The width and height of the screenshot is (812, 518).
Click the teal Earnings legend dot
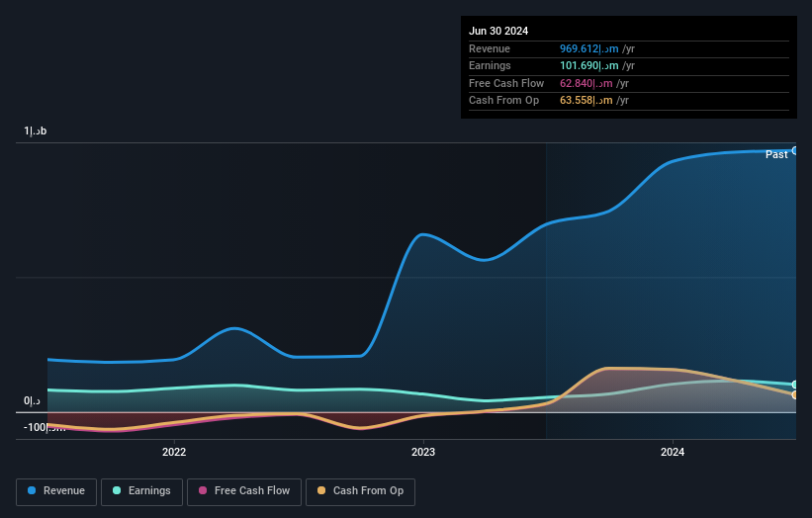point(117,490)
